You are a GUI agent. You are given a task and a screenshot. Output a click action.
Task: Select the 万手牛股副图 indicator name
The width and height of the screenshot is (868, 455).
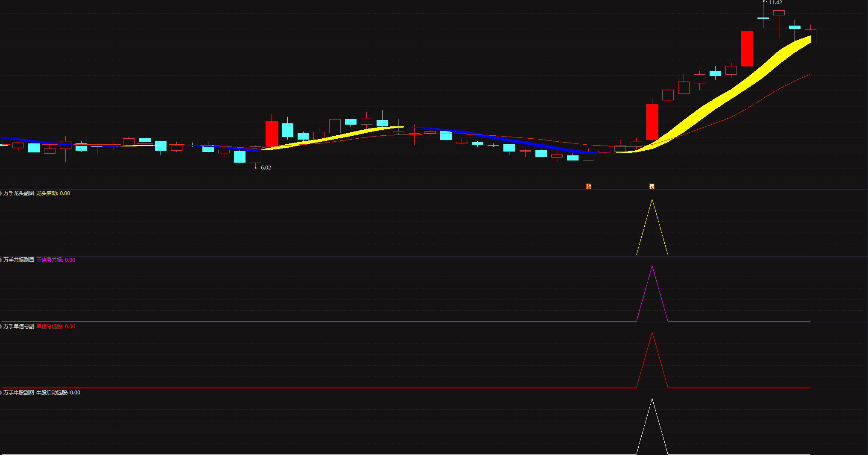tap(19, 393)
